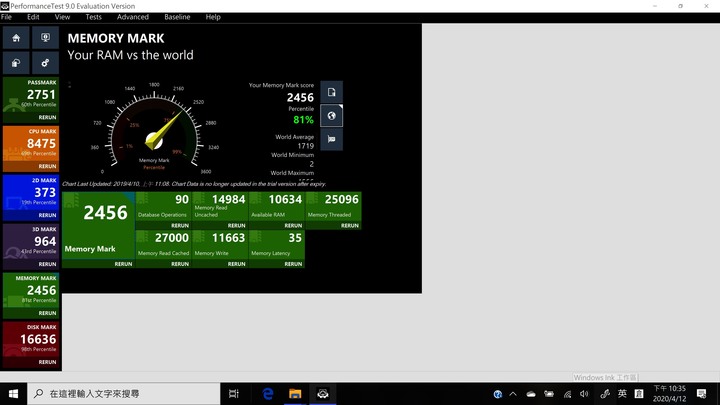Open the Windows Start menu
This screenshot has height=405, width=720.
(x=13, y=394)
